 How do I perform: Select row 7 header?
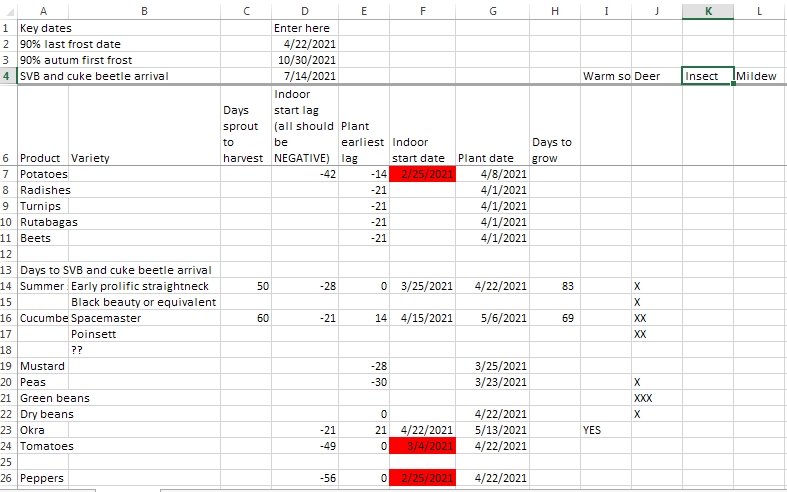(x=9, y=174)
